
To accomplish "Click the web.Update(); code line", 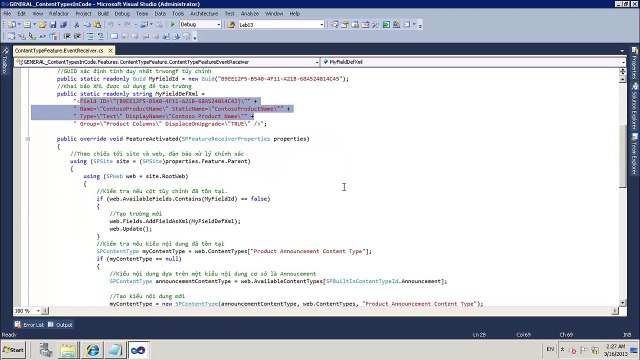I will point(131,229).
